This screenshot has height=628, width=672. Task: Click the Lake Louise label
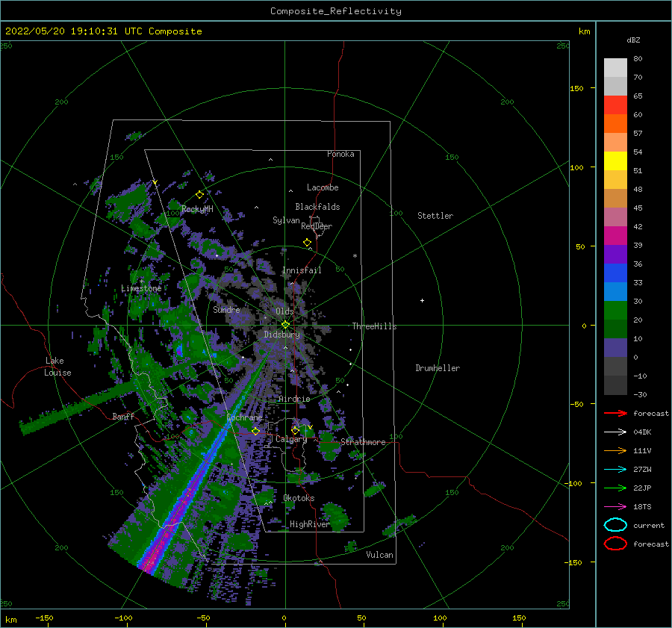[57, 367]
